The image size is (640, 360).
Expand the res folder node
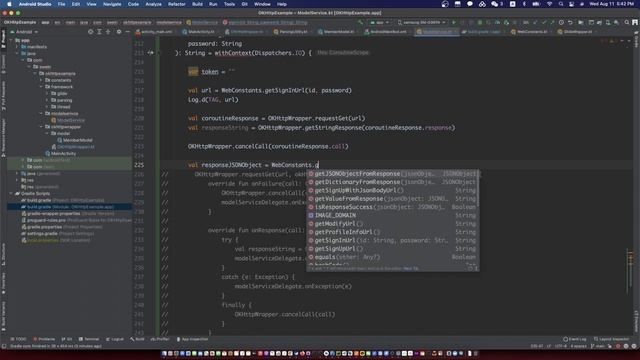click(17, 180)
